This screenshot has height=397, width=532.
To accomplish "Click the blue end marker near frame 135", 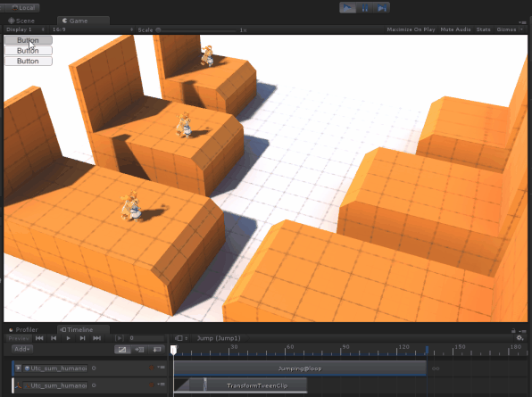I will coord(427,350).
